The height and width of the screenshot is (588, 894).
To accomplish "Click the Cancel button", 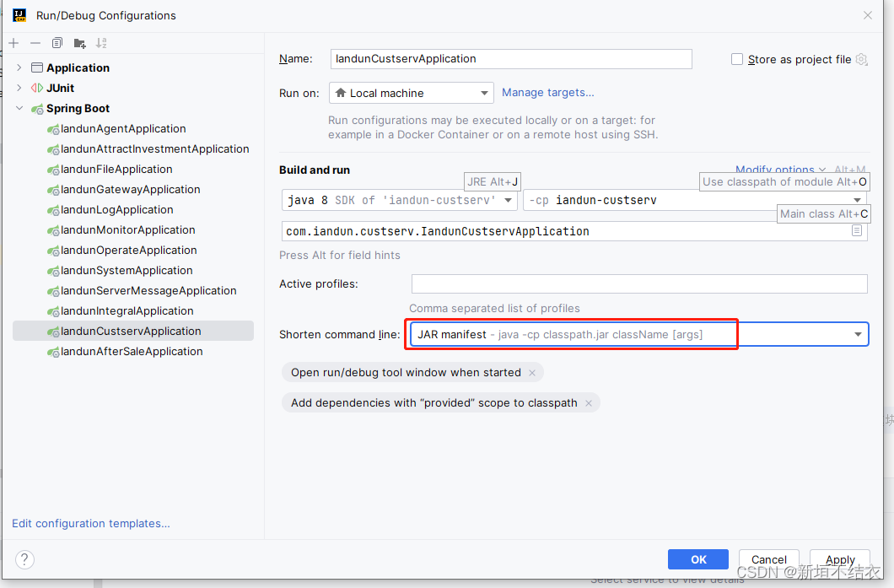I will [768, 559].
